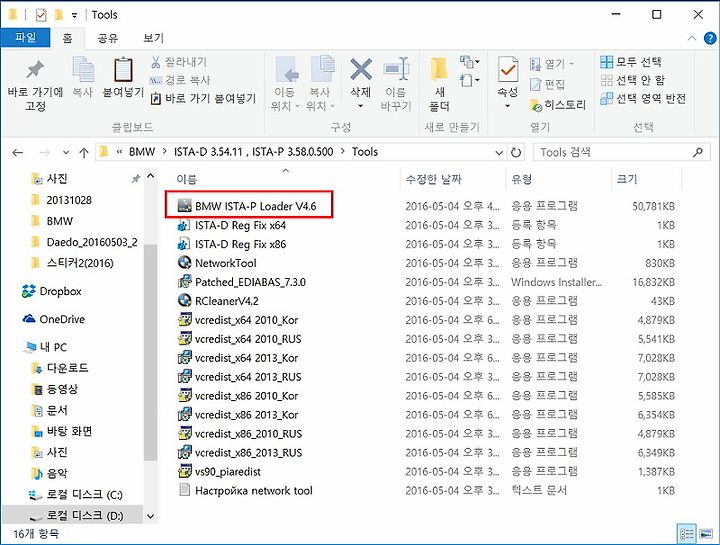Image resolution: width=720 pixels, height=545 pixels.
Task: Switch to details view icon
Action: (x=687, y=534)
